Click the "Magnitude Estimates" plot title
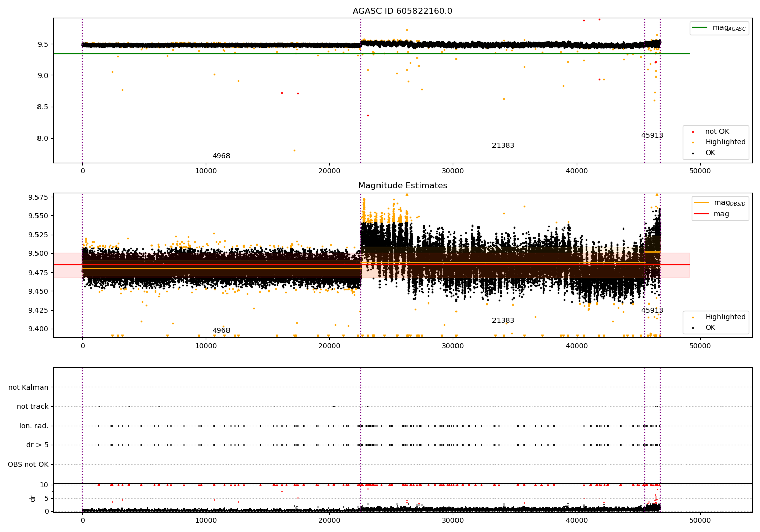The height and width of the screenshot is (532, 760). tap(402, 186)
